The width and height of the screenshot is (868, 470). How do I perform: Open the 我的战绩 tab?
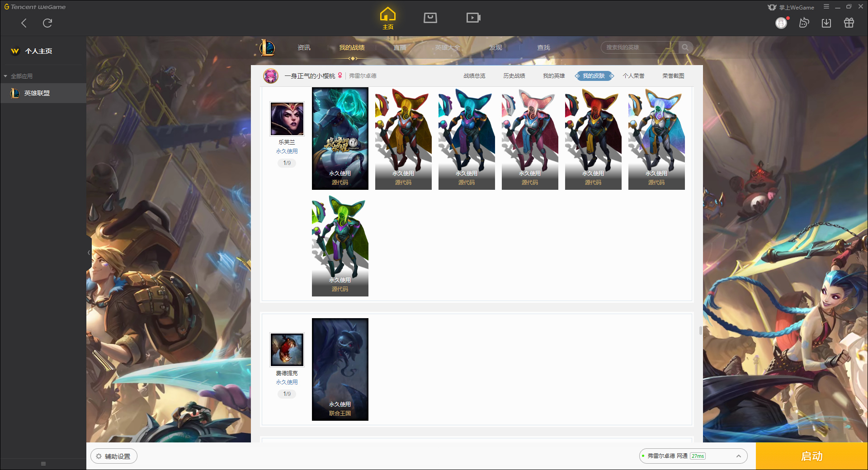[352, 47]
